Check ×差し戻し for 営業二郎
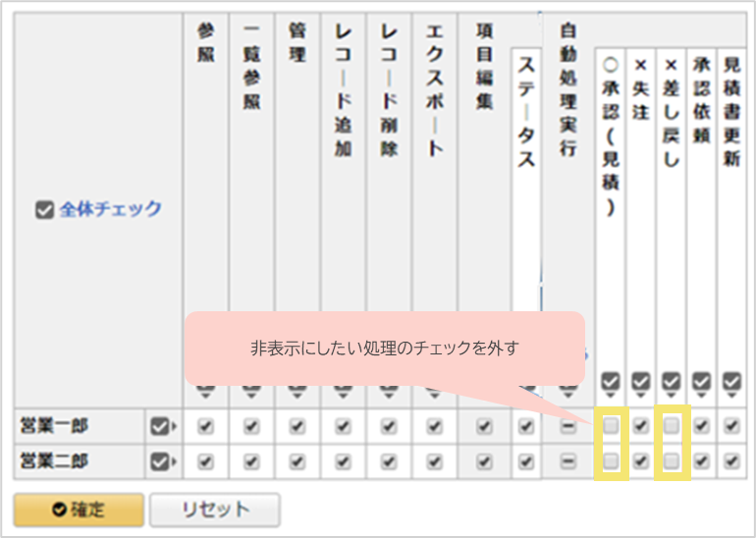The image size is (756, 538). tap(672, 461)
